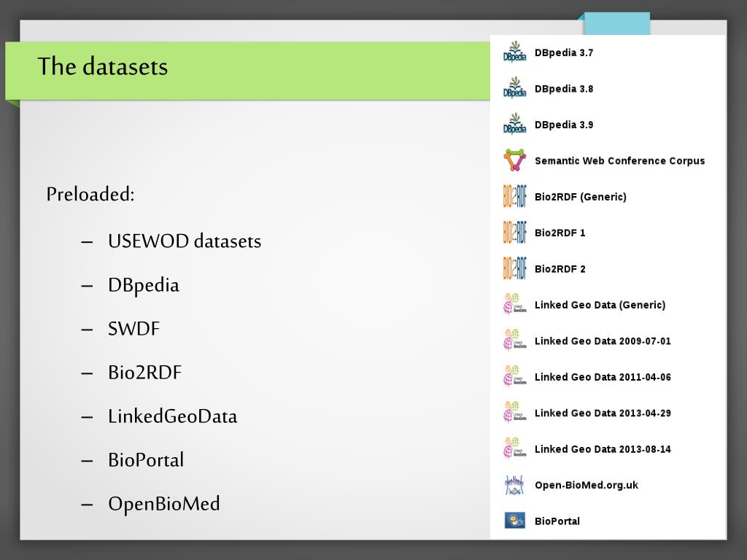This screenshot has height=560, width=747.
Task: Click the Linked Geo Data 2011-04-06 icon
Action: pos(514,377)
